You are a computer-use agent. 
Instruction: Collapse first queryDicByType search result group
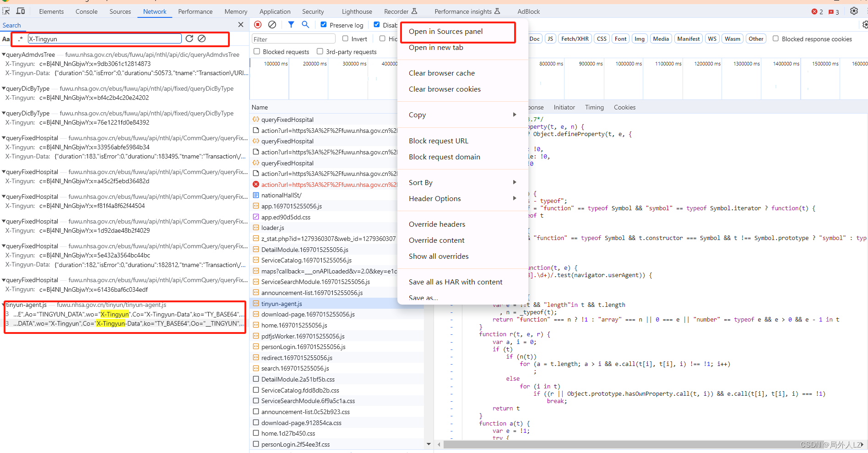(4, 88)
